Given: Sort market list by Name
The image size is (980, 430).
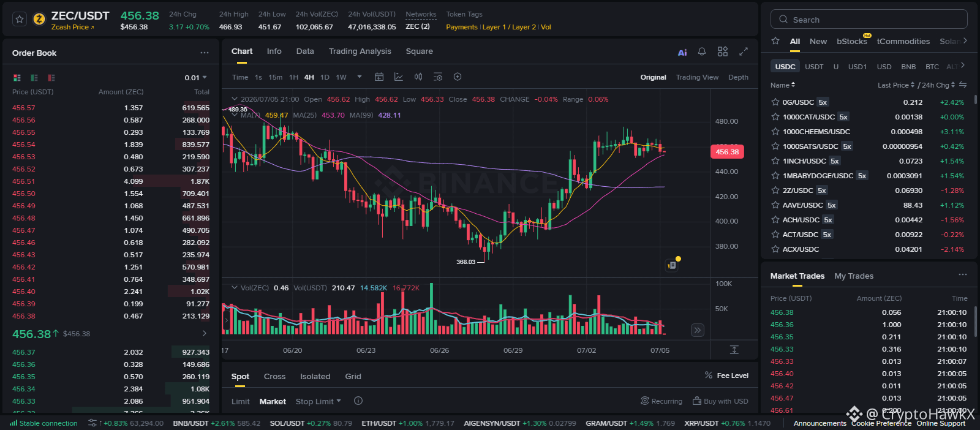Looking at the screenshot, I should point(783,85).
